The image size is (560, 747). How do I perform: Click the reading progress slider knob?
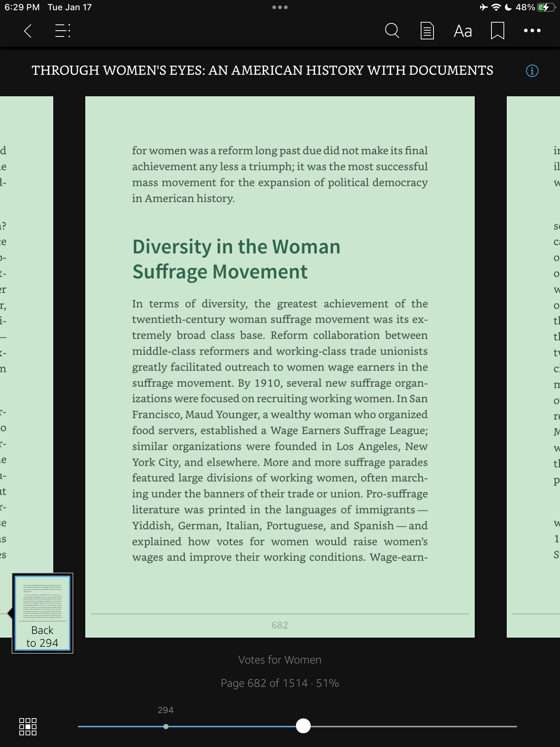pos(303,726)
